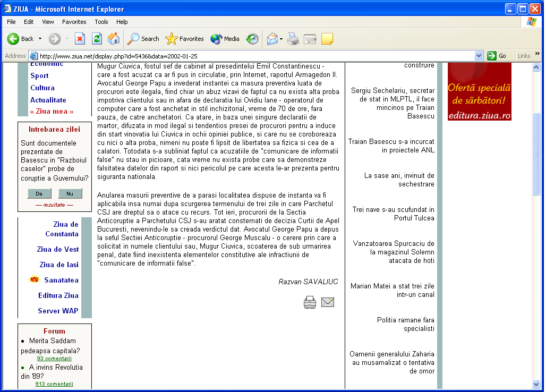Open Ziua de Constanta link
Viewport: 546px width, 392px height.
click(x=62, y=229)
